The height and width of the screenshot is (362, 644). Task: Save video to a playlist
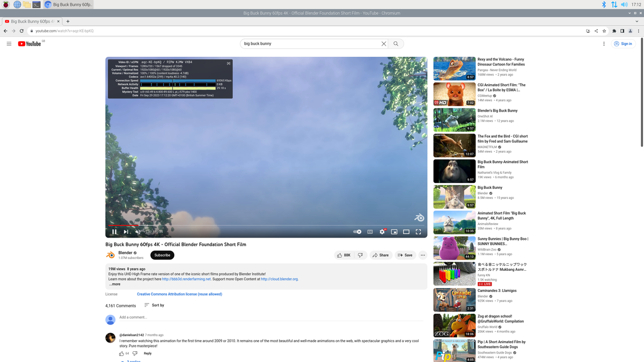pos(405,255)
